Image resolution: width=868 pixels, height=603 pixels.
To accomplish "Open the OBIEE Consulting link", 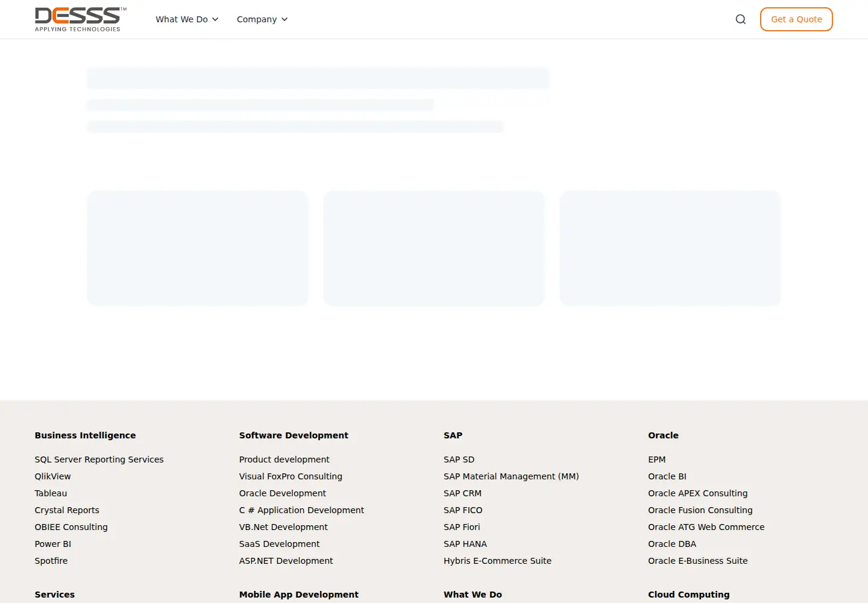I will click(x=71, y=527).
